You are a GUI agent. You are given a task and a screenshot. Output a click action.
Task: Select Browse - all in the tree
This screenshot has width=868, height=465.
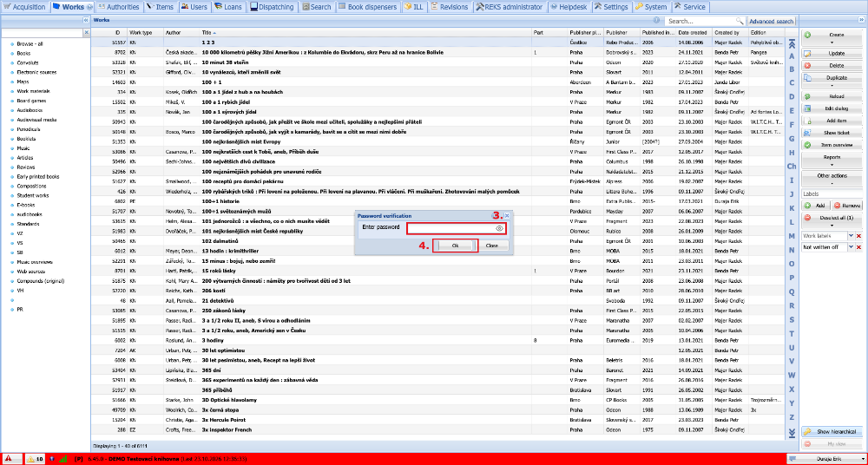click(x=30, y=43)
